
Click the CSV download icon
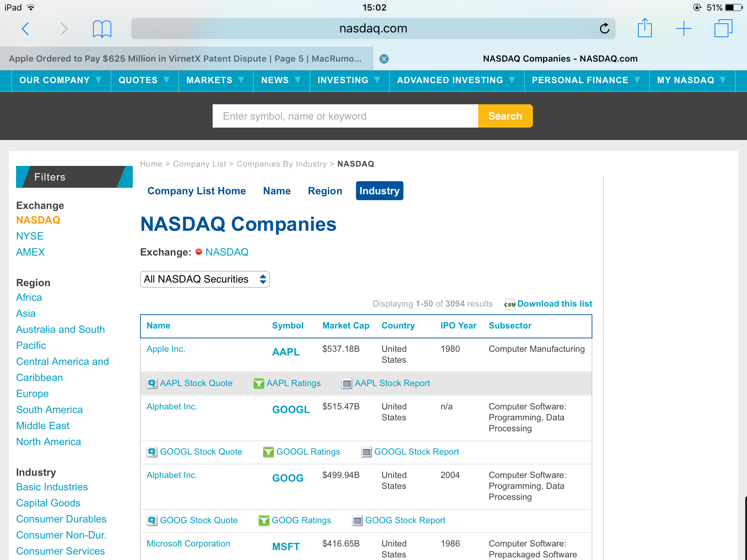click(510, 304)
